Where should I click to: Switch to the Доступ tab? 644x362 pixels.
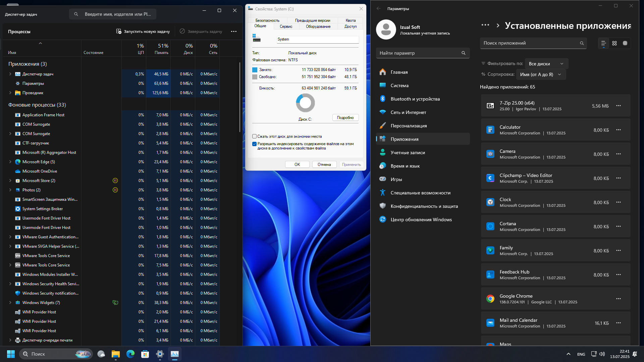[x=351, y=26]
